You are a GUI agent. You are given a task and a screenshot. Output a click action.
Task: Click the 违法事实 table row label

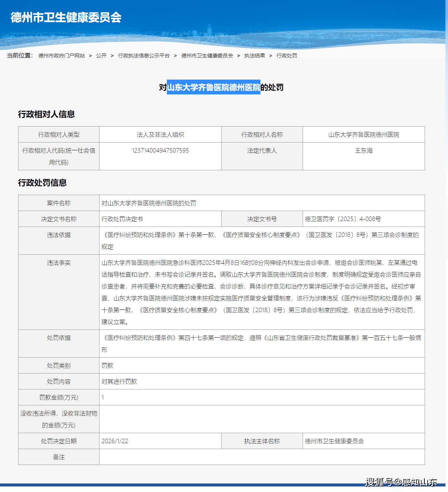58,263
